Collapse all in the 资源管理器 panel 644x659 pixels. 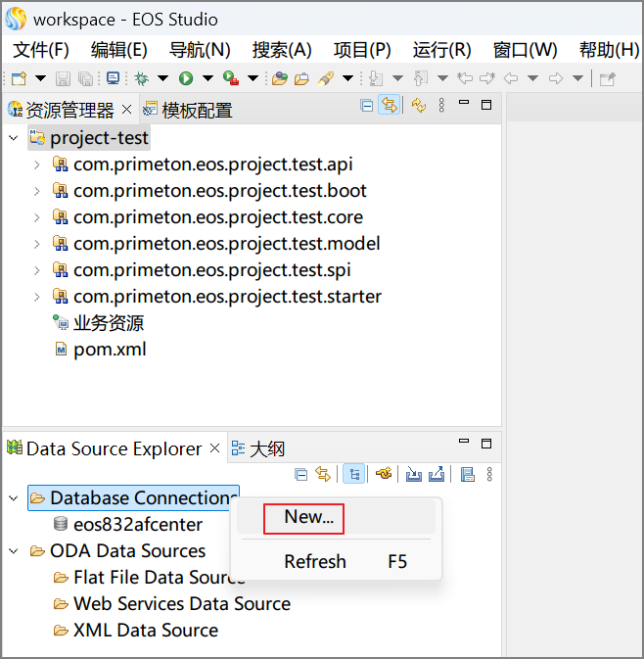[x=367, y=106]
